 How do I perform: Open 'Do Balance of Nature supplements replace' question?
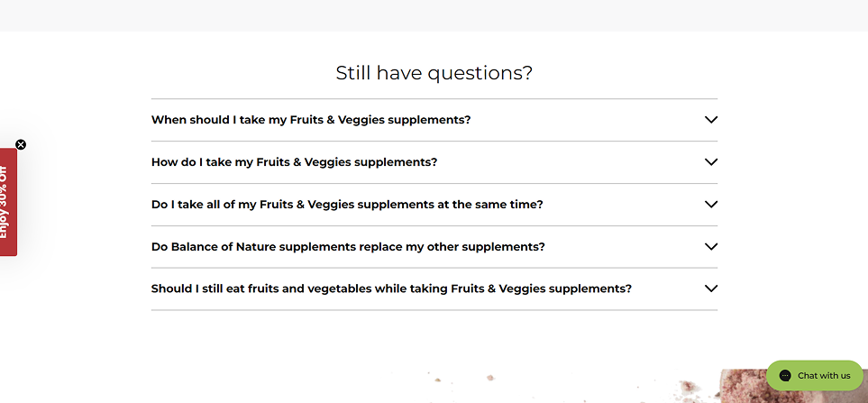pos(348,247)
